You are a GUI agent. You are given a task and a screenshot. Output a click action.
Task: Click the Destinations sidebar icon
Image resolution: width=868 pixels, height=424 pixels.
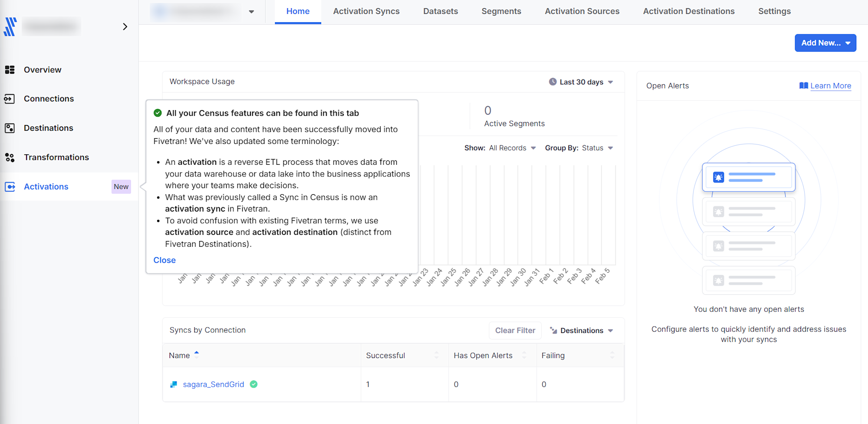pos(10,128)
